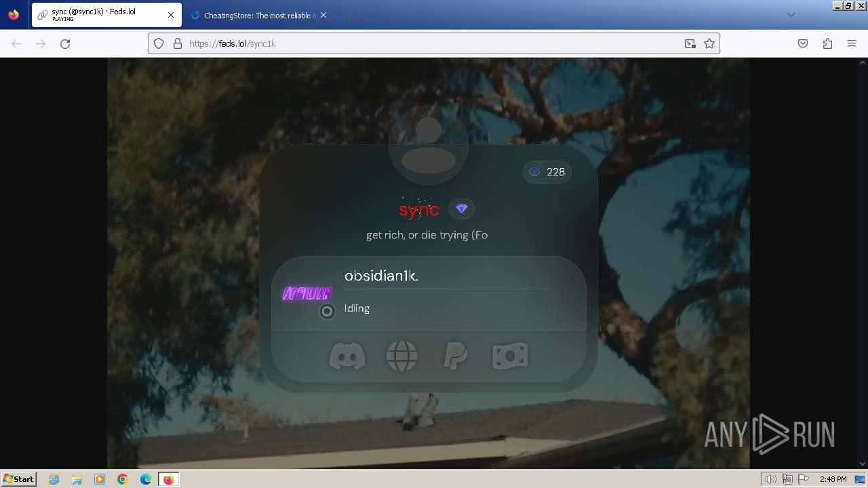The image size is (868, 488).
Task: Open picture-in-picture icon in address bar
Action: pyautogui.click(x=690, y=43)
